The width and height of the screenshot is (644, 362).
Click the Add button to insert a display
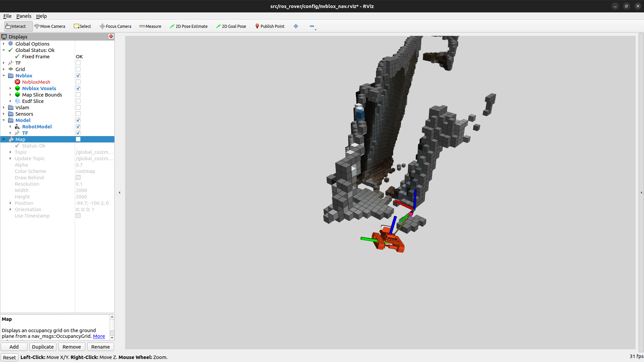click(14, 347)
